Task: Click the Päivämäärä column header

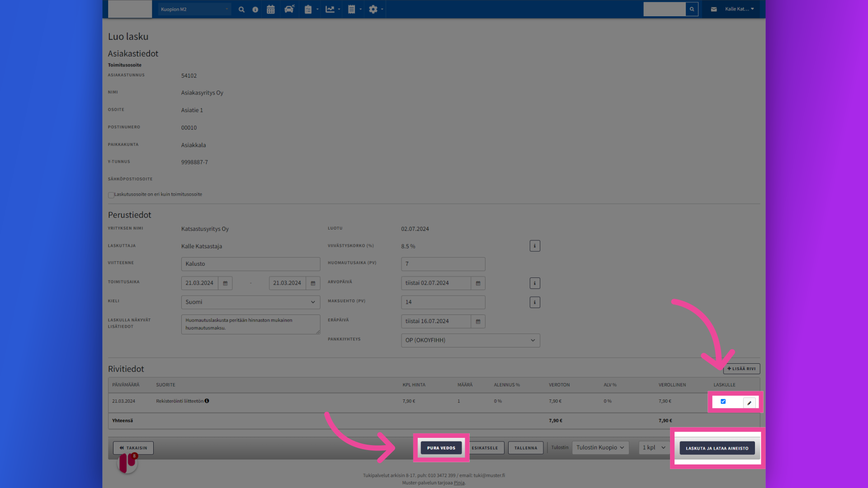Action: (126, 385)
